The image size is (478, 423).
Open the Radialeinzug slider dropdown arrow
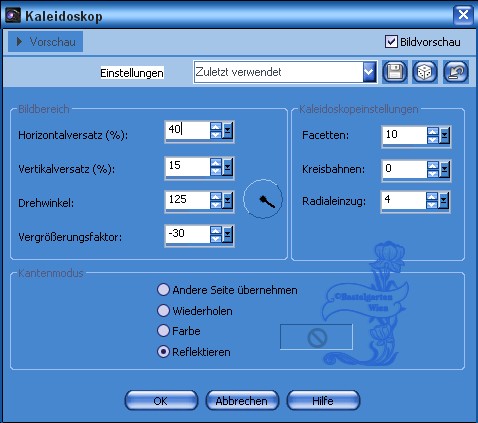tap(444, 201)
